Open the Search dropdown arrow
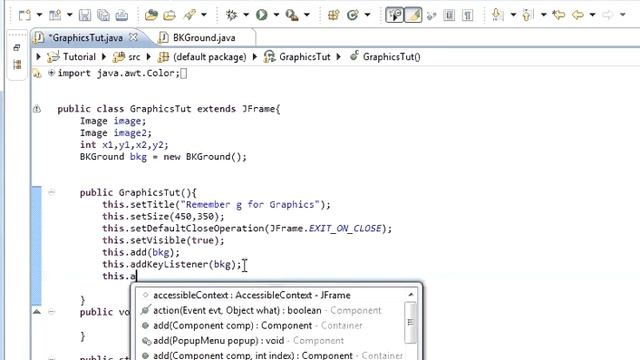Image resolution: width=640 pixels, height=360 pixels. pos(204,15)
